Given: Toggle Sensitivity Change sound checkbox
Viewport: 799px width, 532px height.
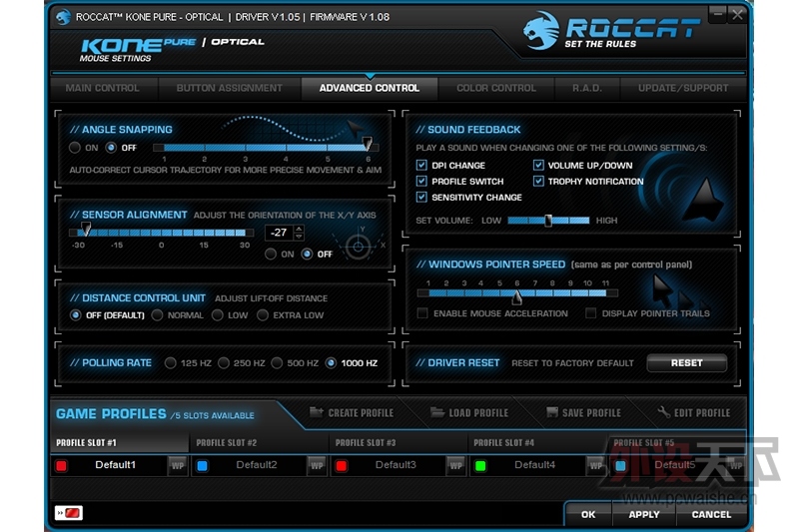Looking at the screenshot, I should coord(421,197).
